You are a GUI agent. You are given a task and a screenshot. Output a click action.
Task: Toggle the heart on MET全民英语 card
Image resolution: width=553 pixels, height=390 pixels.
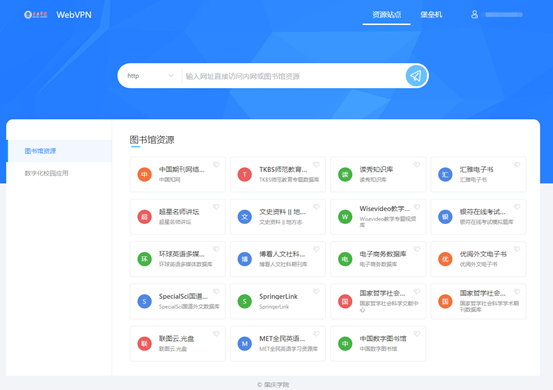[x=316, y=334]
